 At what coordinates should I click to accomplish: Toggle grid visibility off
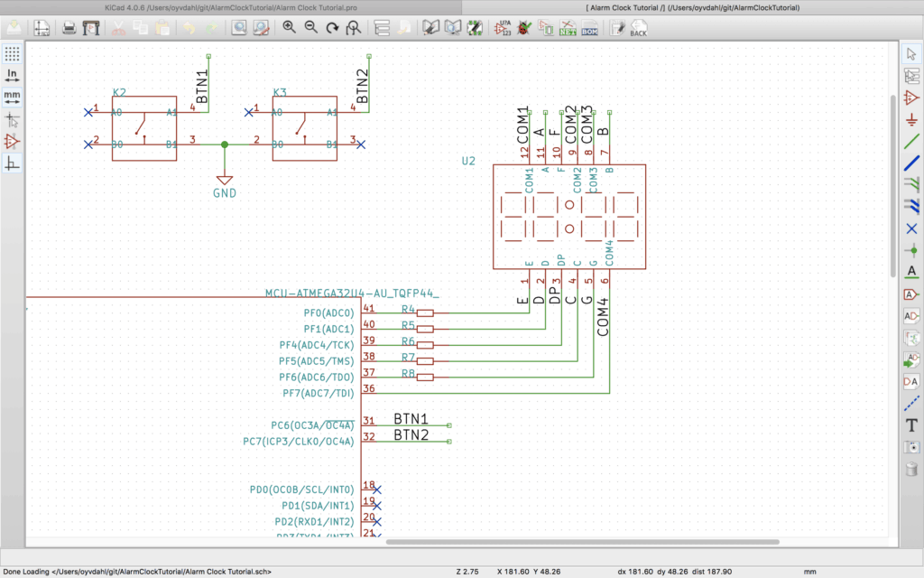12,53
